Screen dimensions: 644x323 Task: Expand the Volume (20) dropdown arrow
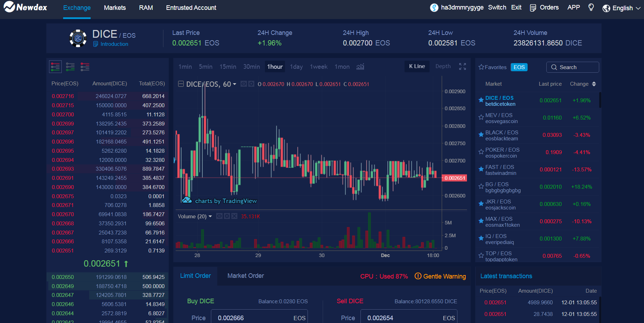(x=210, y=217)
